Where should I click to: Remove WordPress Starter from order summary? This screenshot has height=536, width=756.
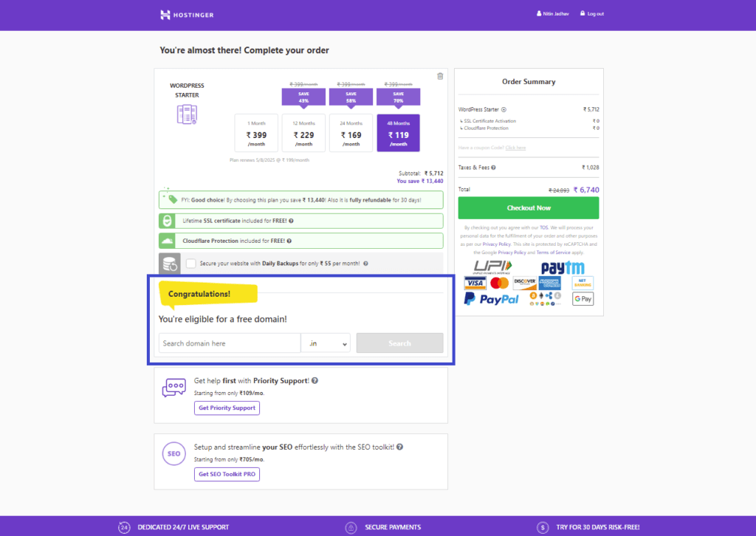504,110
